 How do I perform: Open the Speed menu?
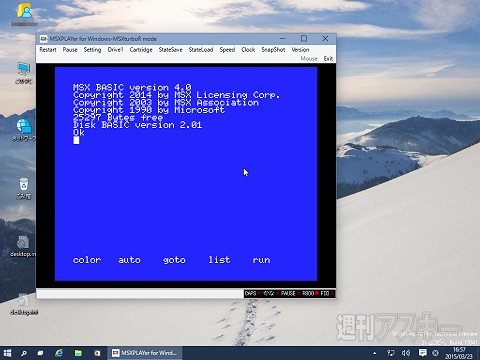pos(227,50)
